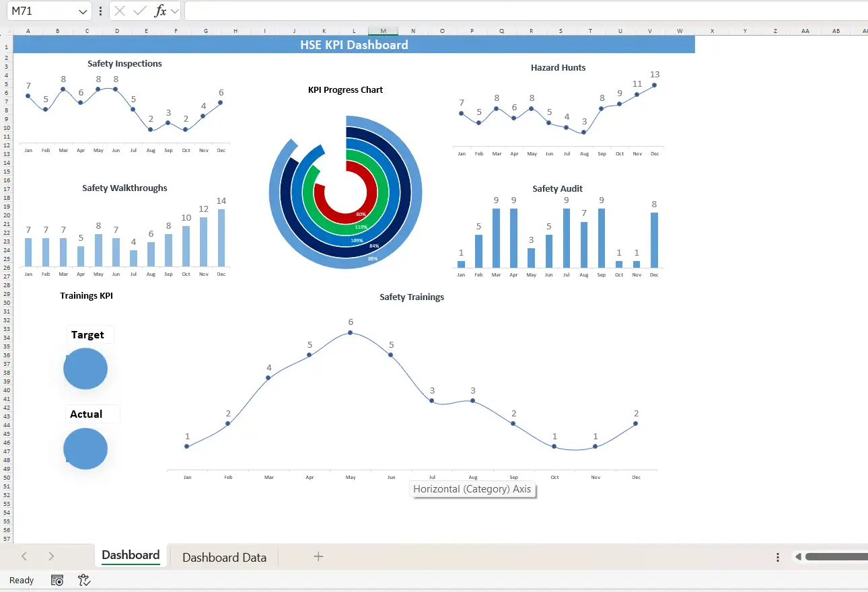The image size is (868, 592).
Task: Click the left sheet navigation arrow
Action: point(24,557)
